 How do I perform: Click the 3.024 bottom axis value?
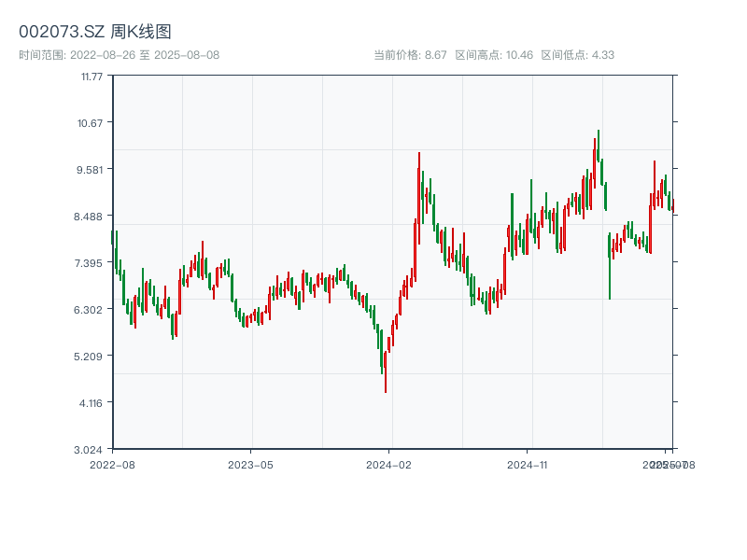pyautogui.click(x=92, y=449)
